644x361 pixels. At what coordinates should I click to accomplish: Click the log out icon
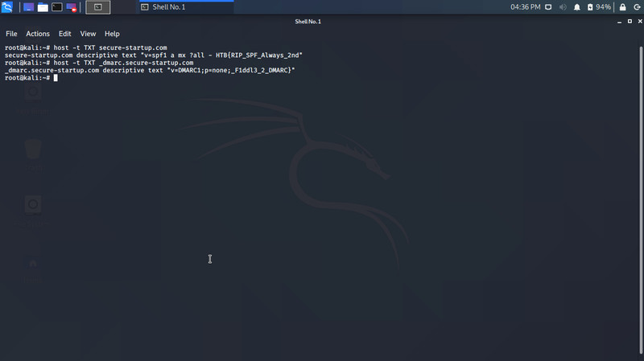coord(636,7)
